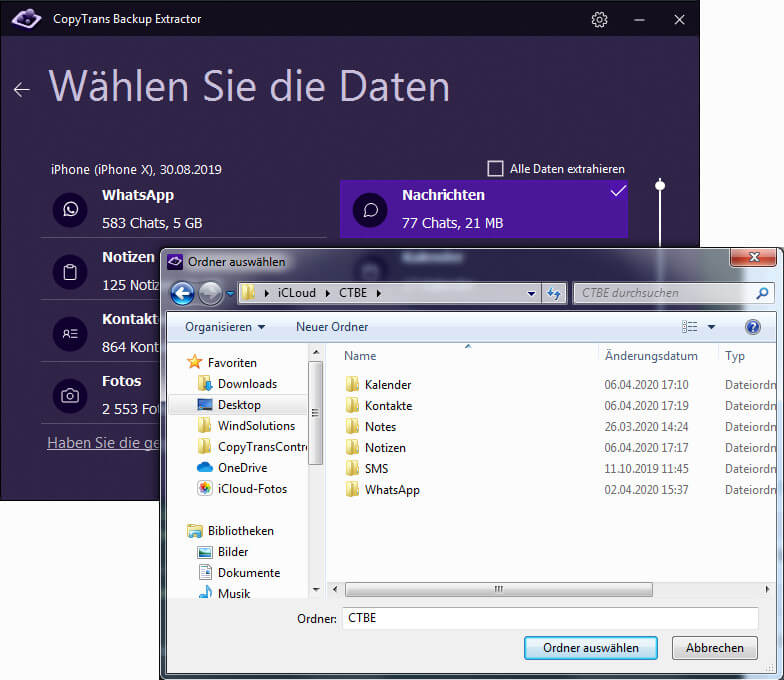Select the SMS folder
This screenshot has height=680, width=784.
(366, 468)
